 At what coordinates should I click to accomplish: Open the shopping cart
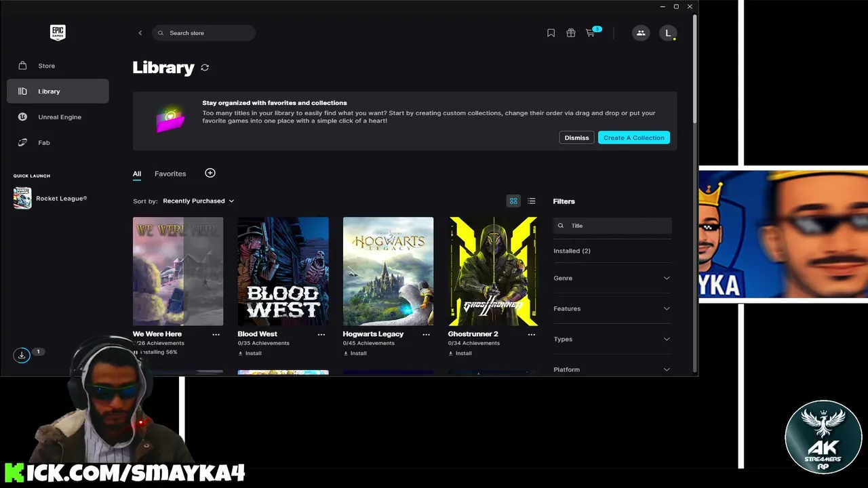click(591, 33)
